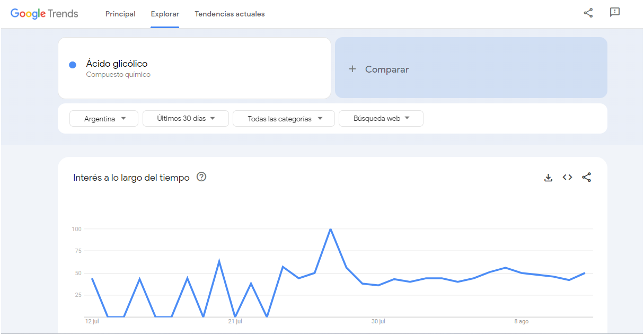
Task: Click the chart peak at value 100
Action: click(331, 230)
